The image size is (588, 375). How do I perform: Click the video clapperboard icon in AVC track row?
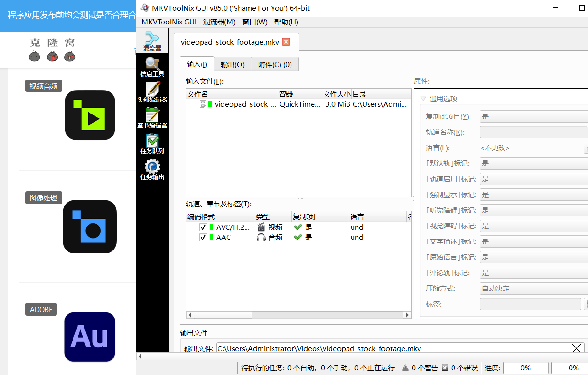pos(261,227)
